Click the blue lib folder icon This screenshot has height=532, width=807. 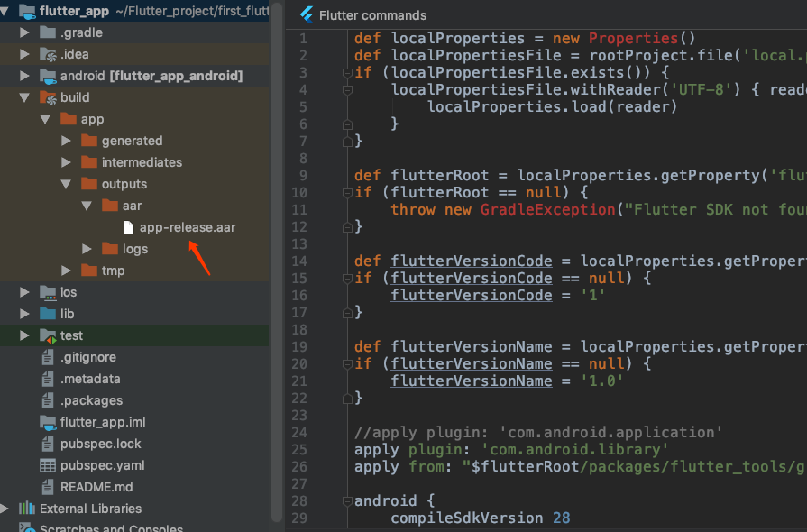48,313
